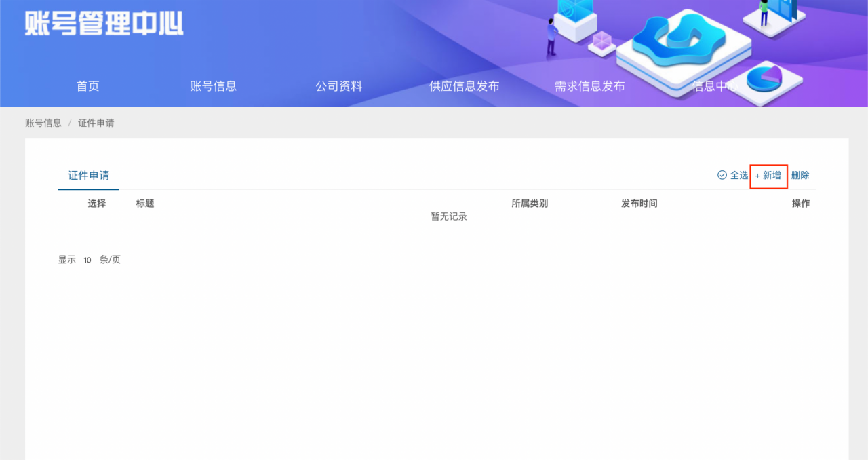
Task: Click the 删除 link
Action: (x=800, y=175)
